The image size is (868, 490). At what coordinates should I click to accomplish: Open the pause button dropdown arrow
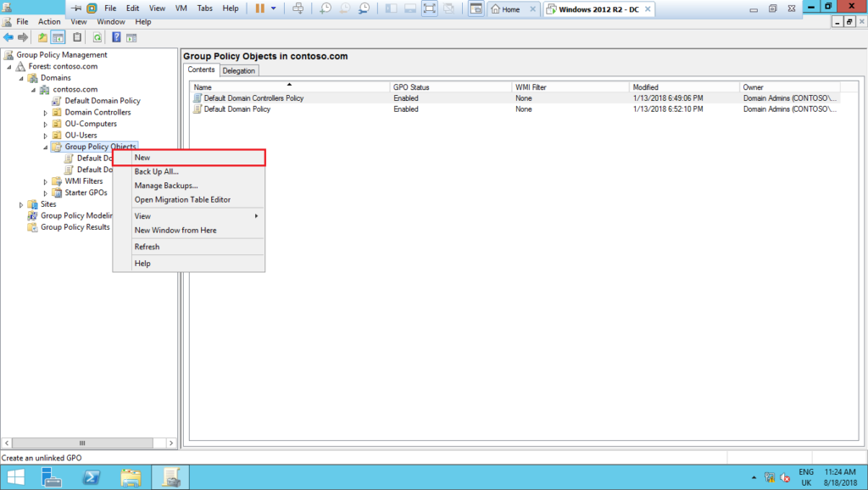(274, 8)
